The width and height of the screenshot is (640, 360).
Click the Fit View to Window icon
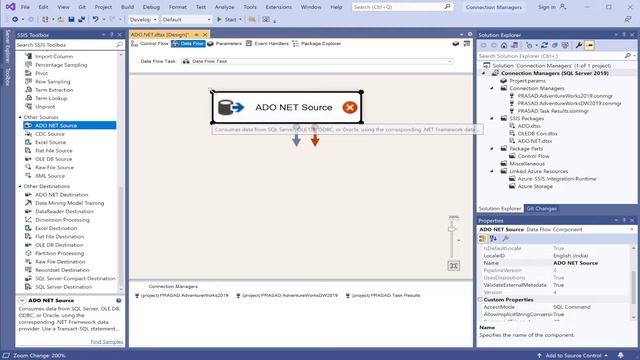[x=453, y=266]
